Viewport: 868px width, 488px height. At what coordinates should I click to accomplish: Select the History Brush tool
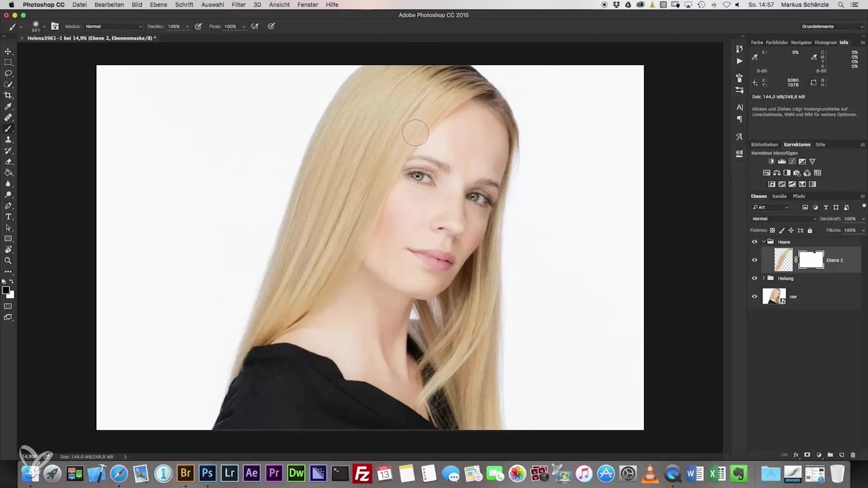pos(8,150)
